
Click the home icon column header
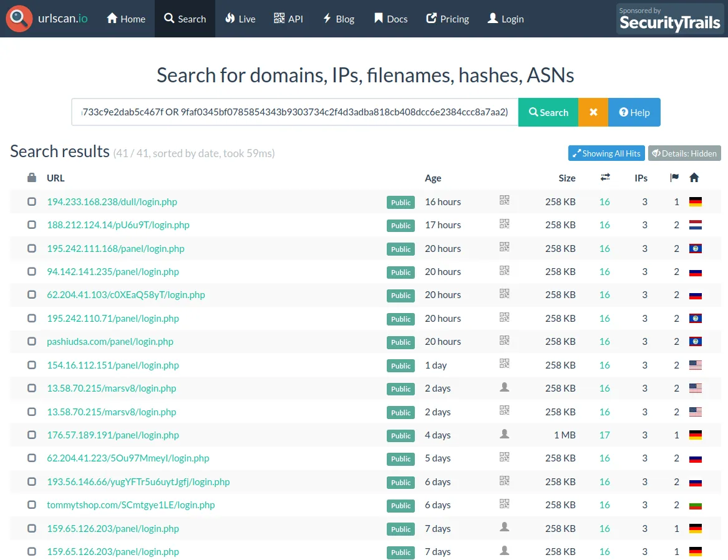click(694, 177)
